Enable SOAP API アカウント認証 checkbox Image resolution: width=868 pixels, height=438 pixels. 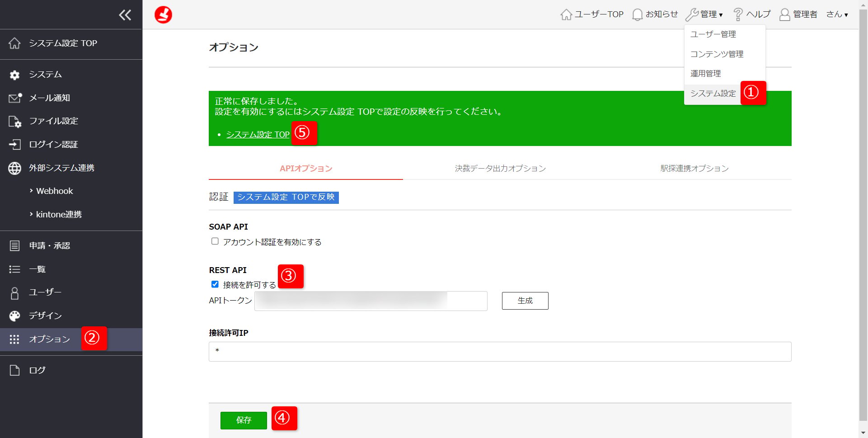click(215, 241)
